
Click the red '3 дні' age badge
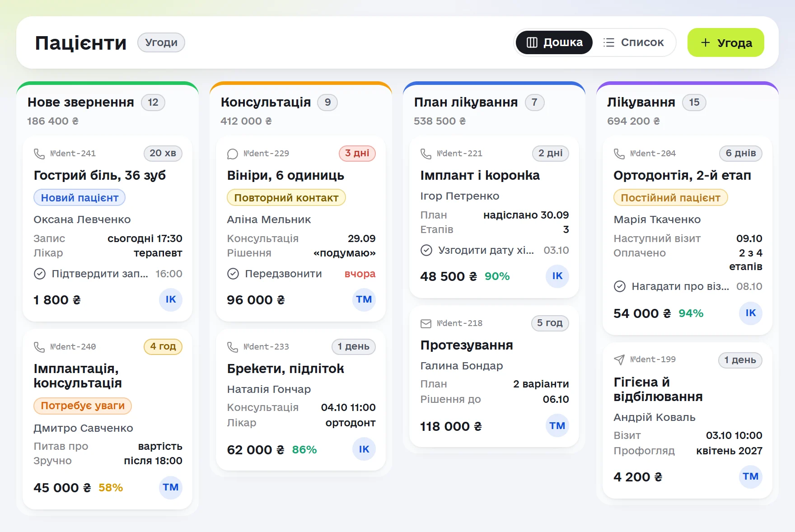point(357,153)
